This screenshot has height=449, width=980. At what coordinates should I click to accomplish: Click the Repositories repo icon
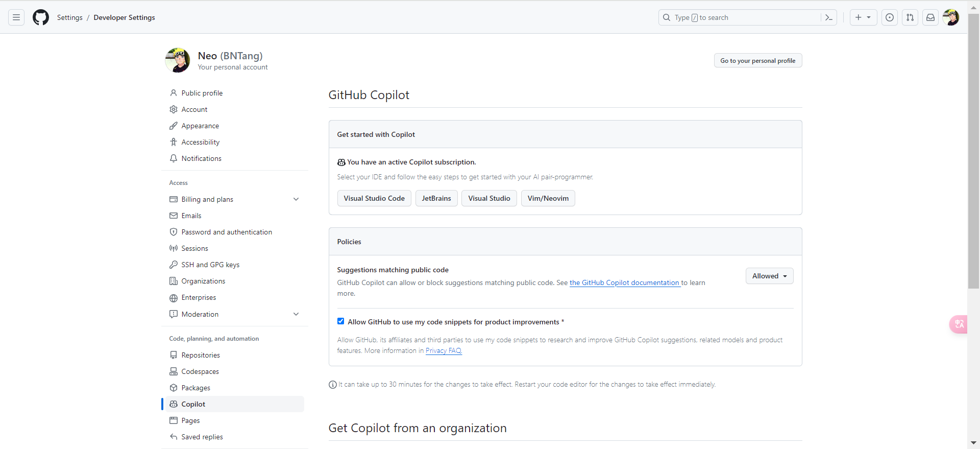tap(174, 355)
